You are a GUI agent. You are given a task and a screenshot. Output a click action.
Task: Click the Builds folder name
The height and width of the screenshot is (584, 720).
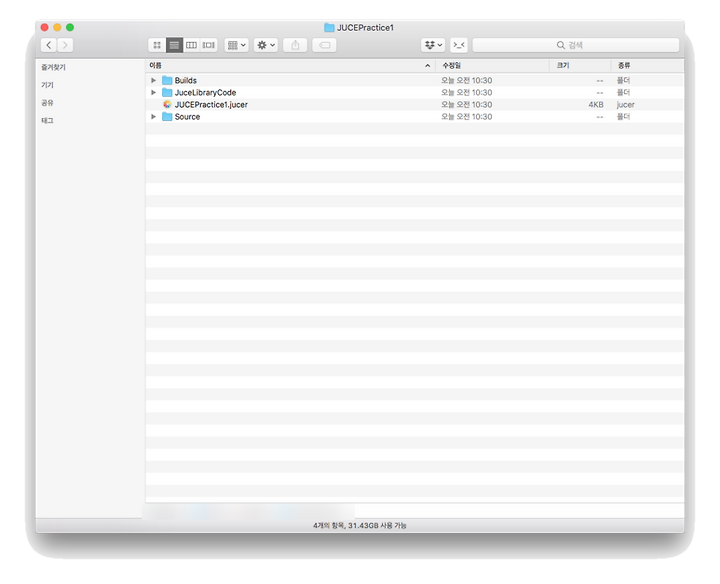tap(186, 80)
